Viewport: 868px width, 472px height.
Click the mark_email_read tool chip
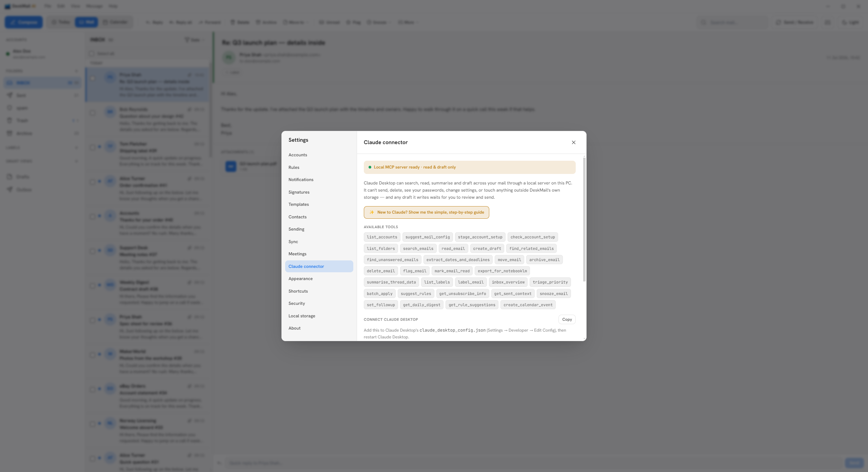pyautogui.click(x=452, y=271)
